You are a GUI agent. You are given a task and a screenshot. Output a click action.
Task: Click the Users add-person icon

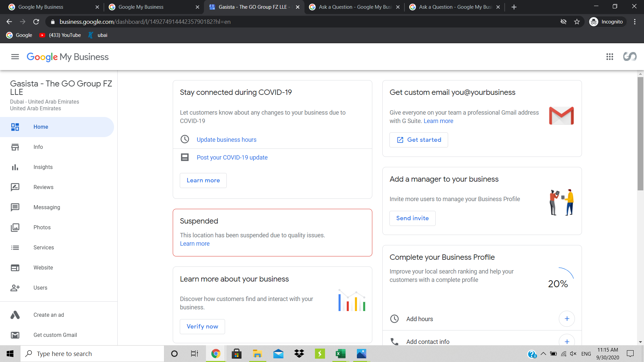pos(15,288)
